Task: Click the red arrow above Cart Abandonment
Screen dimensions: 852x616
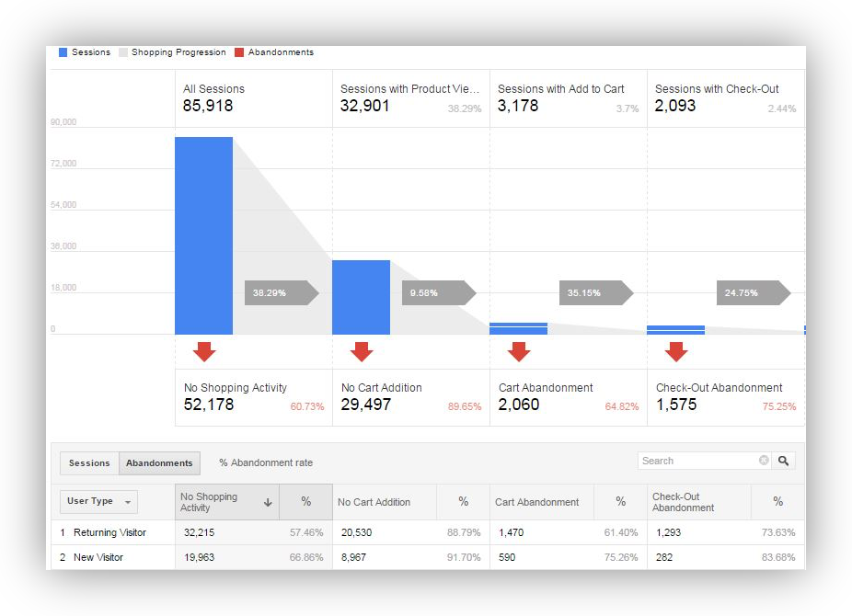Action: (519, 352)
